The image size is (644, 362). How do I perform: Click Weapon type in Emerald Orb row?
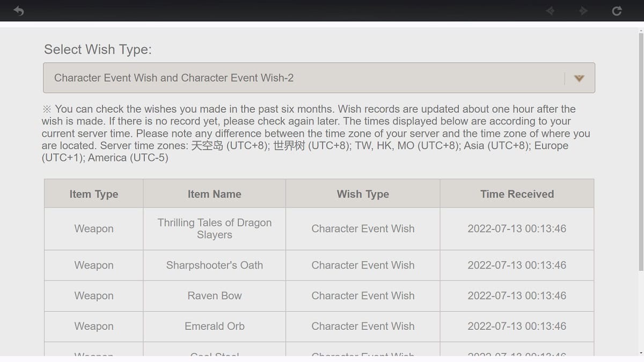pyautogui.click(x=94, y=326)
